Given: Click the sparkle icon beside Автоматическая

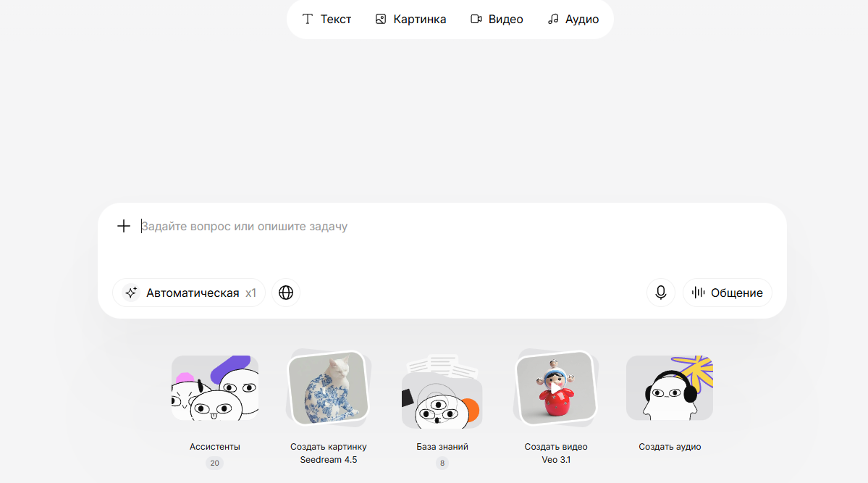Looking at the screenshot, I should [131, 293].
